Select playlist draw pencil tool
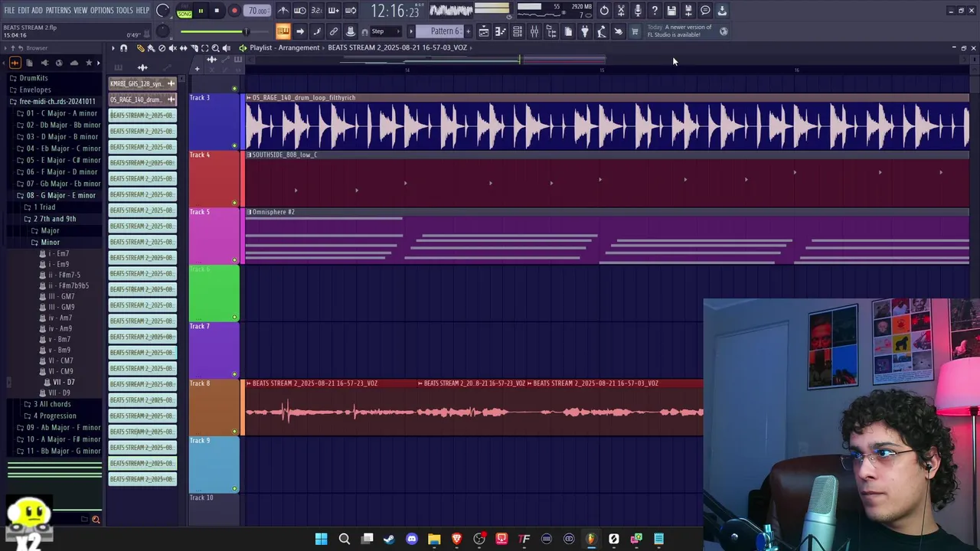Screen dimensions: 980x551 pyautogui.click(x=140, y=48)
